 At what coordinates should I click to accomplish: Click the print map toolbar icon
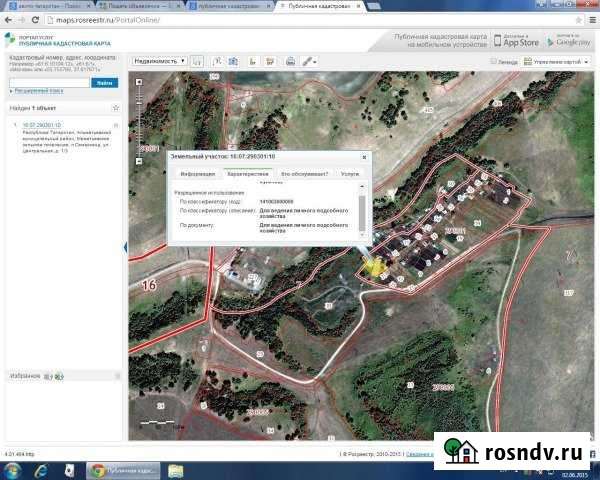pyautogui.click(x=290, y=61)
